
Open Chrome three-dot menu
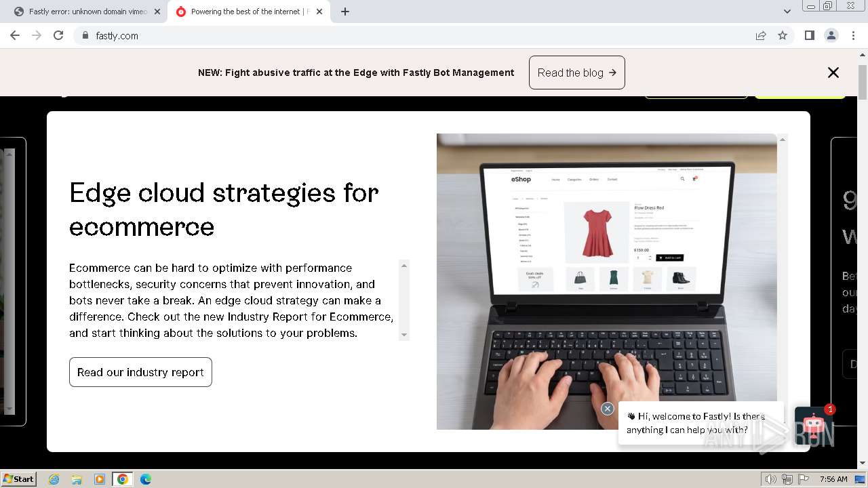[x=853, y=35]
